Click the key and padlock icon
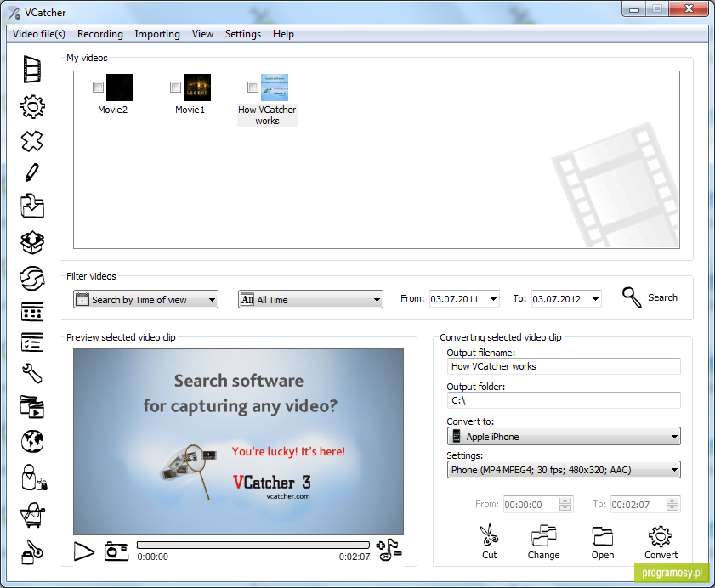Image resolution: width=715 pixels, height=588 pixels. pyautogui.click(x=32, y=551)
